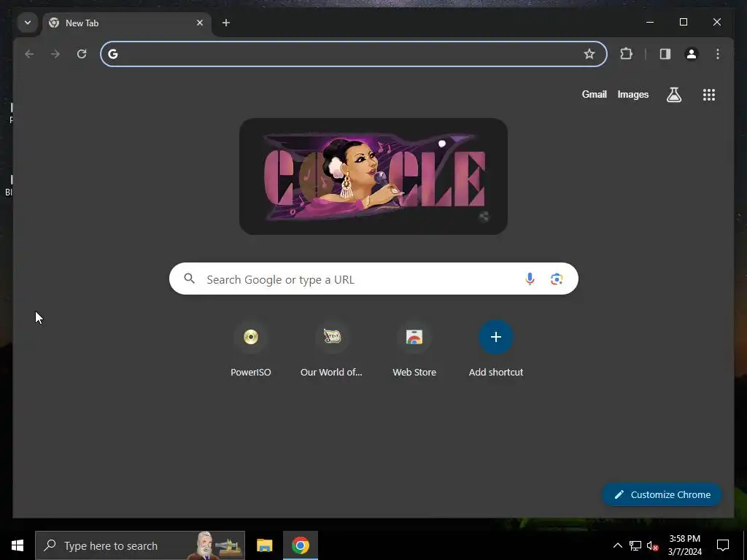
Task: Open the Search Labs flask icon
Action: pos(673,95)
